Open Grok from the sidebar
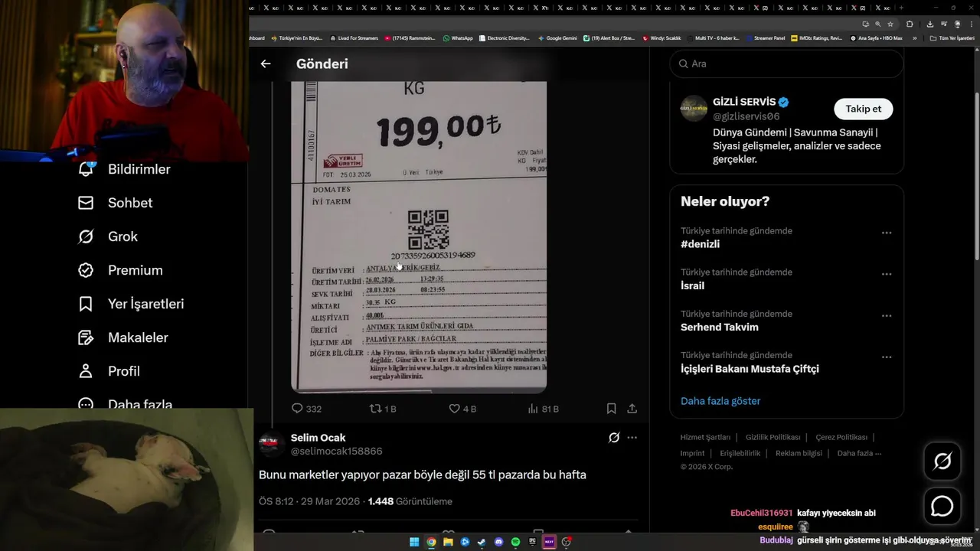980x551 pixels. point(108,236)
